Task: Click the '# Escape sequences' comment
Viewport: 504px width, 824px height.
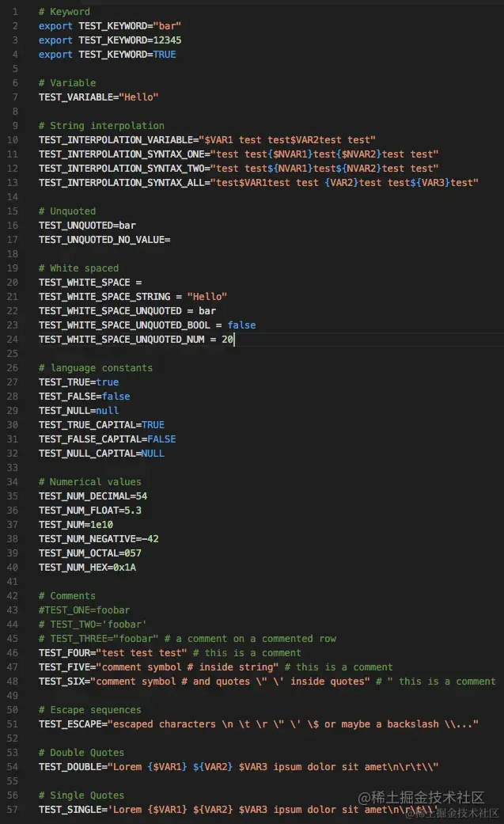Action: (90, 709)
